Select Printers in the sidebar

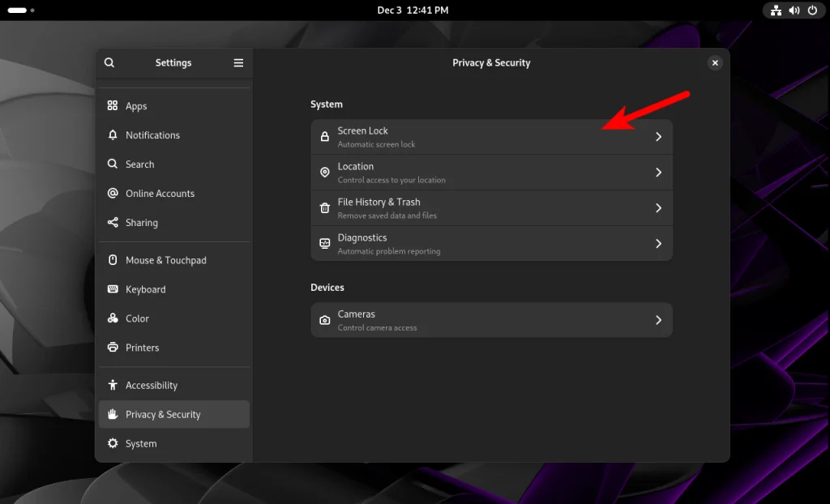[x=174, y=348]
